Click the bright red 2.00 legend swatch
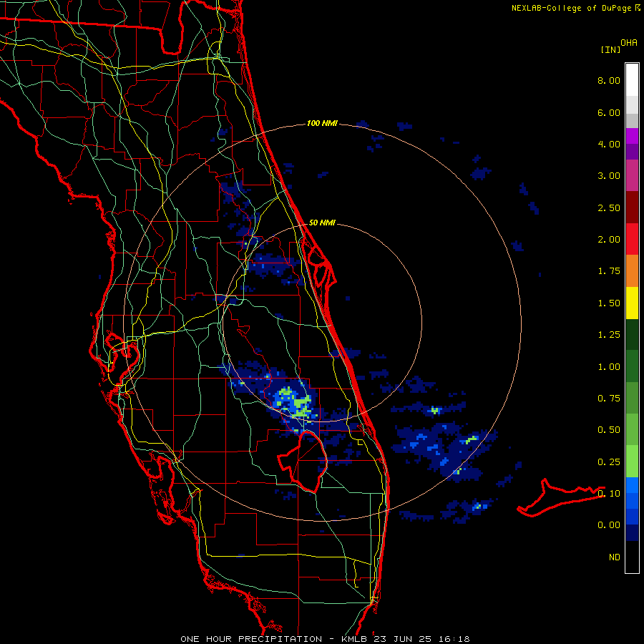 pyautogui.click(x=632, y=239)
